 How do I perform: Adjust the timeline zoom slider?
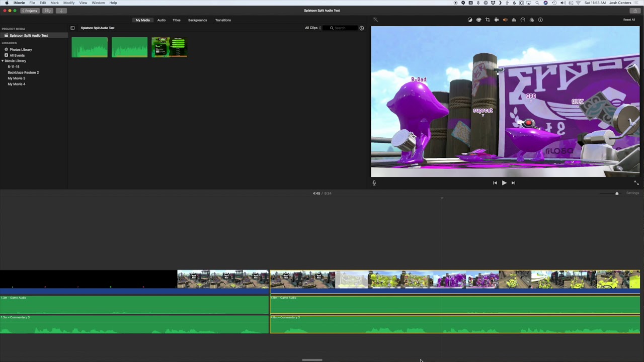(617, 193)
